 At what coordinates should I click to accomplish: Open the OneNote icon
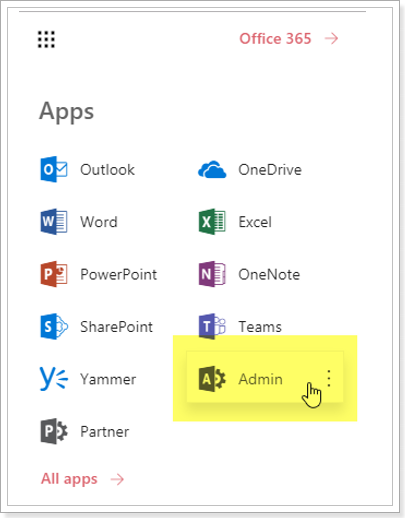tap(212, 274)
